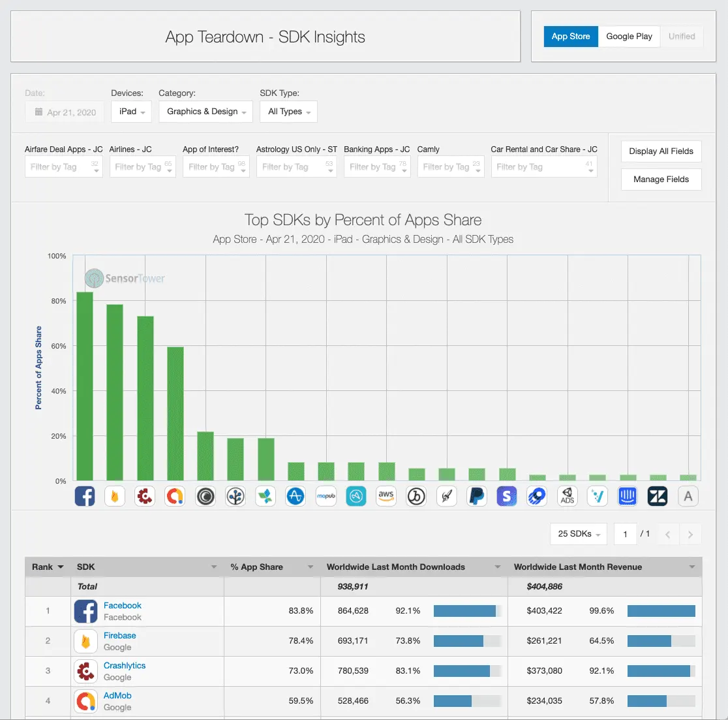Click the teal compass icon under the chart
Screen dimensions: 728x720
[x=356, y=496]
